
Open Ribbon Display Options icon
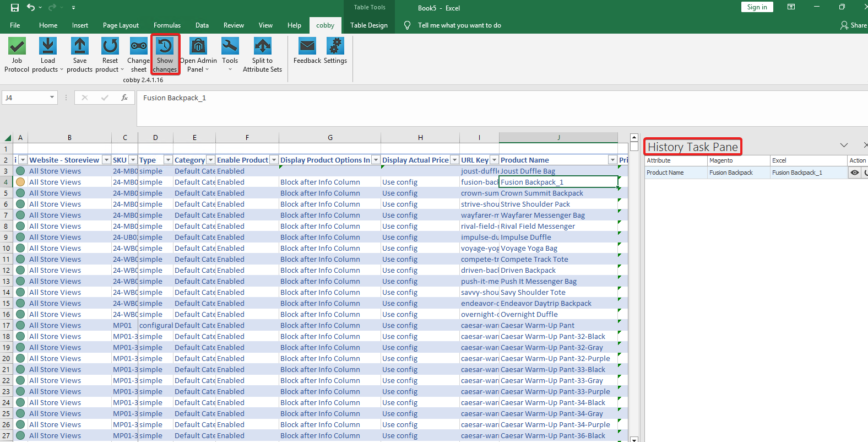791,7
